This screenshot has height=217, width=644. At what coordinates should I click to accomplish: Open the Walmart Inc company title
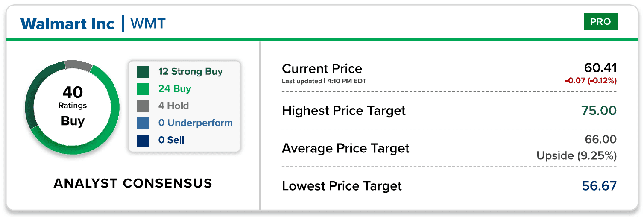[68, 23]
